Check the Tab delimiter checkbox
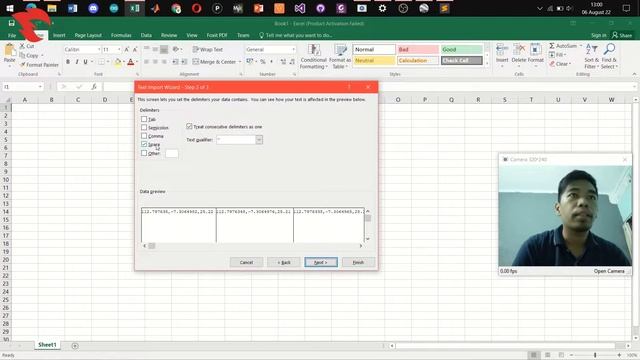 (x=144, y=119)
